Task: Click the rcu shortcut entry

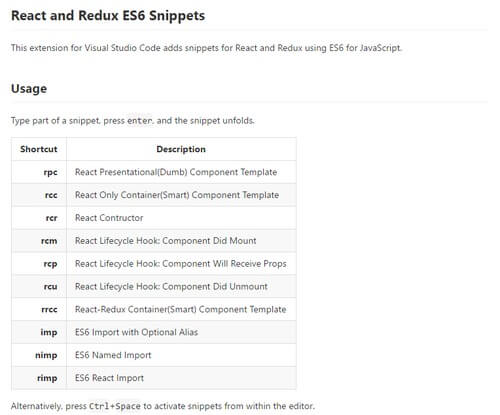Action: [x=50, y=287]
